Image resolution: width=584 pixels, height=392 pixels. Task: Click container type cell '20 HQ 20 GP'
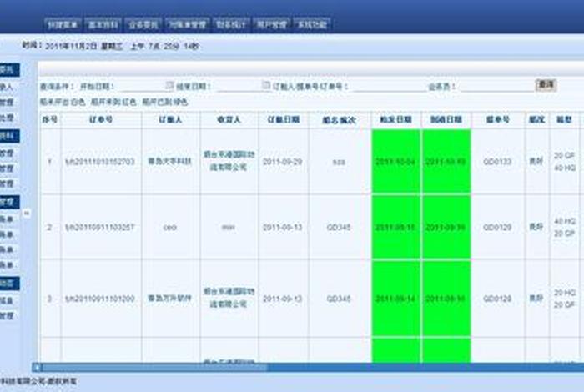click(564, 299)
